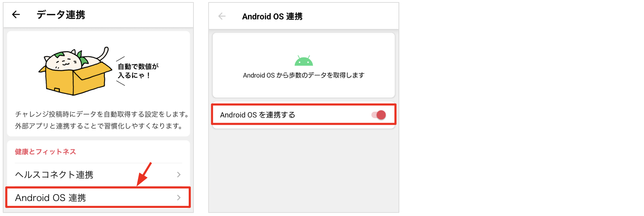Open ヘルスコネクト連携 settings row
The height and width of the screenshot is (216, 644).
[x=98, y=175]
